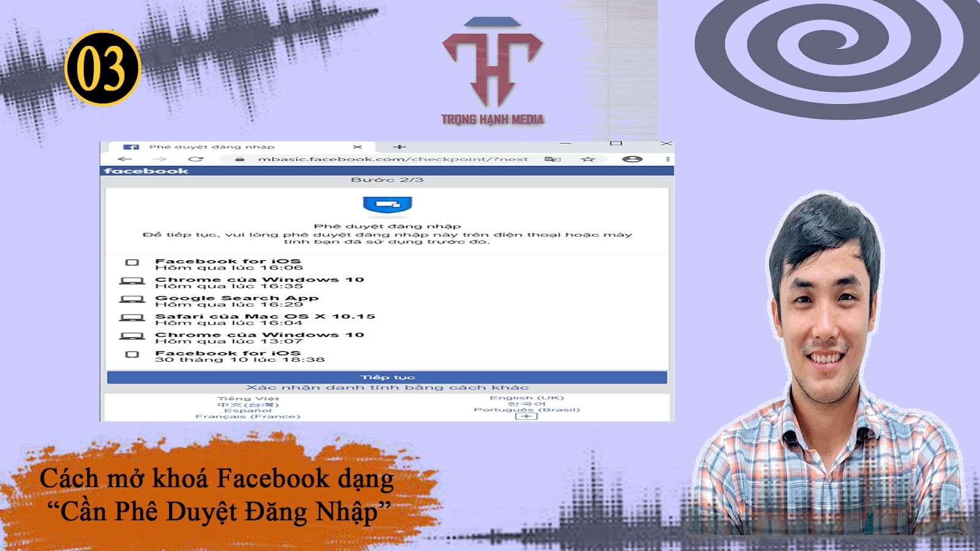
Task: Select the text 'Hôm qua lúc 13:07'
Action: point(229,341)
